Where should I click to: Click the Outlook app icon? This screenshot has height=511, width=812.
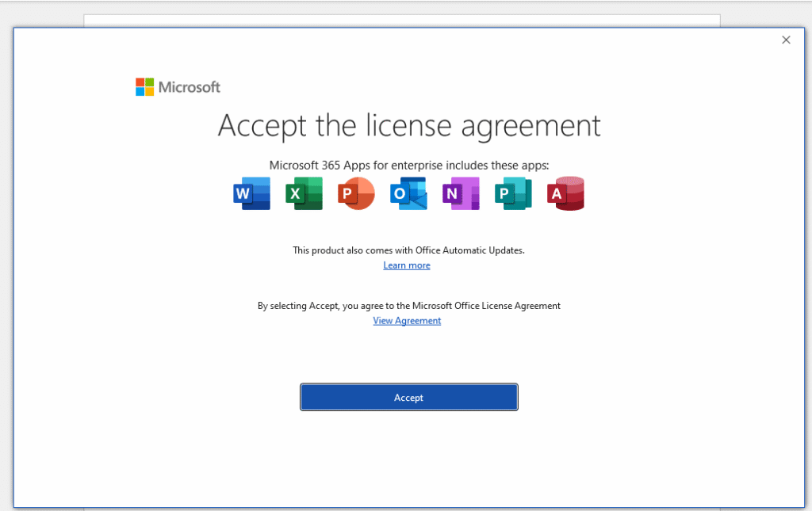tap(408, 193)
